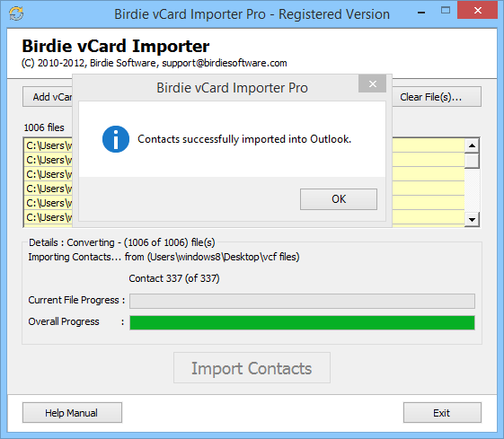Close the Birdie vCard Importer Pro dialog
The height and width of the screenshot is (439, 504).
click(x=372, y=83)
